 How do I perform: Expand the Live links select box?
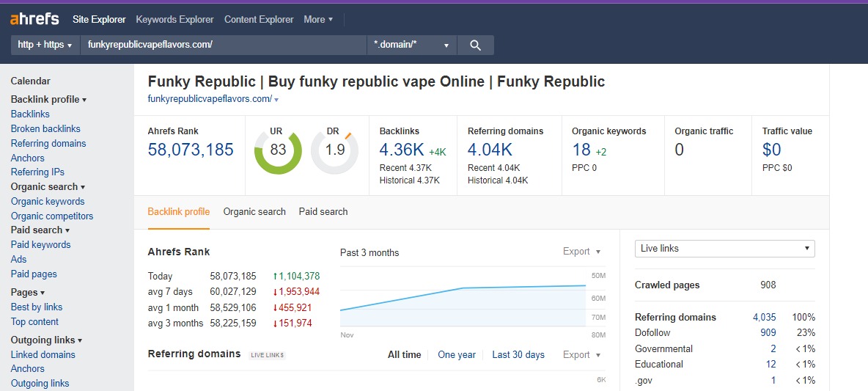[x=724, y=249]
